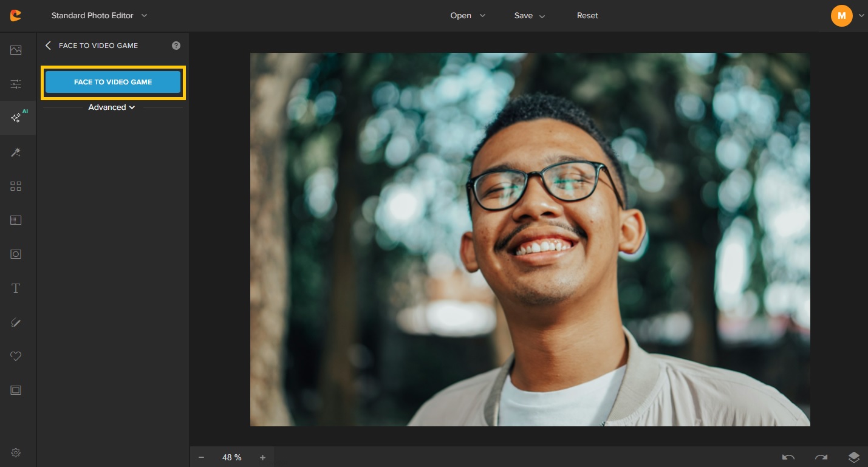
Task: Open the Graphics heart icon
Action: tap(16, 356)
